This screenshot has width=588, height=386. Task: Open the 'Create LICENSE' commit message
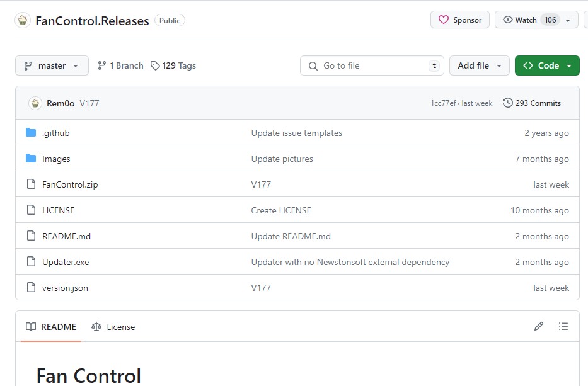coord(281,210)
